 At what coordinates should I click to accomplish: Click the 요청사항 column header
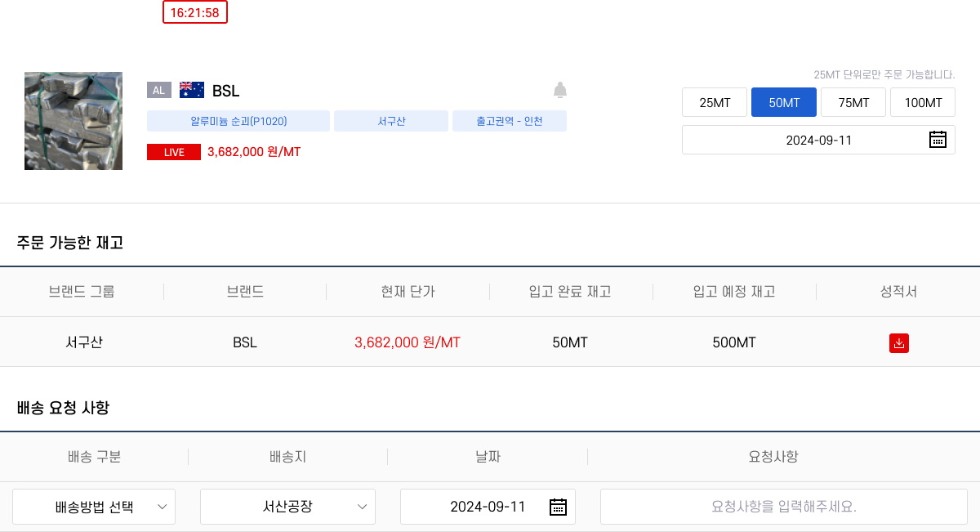coord(773,457)
